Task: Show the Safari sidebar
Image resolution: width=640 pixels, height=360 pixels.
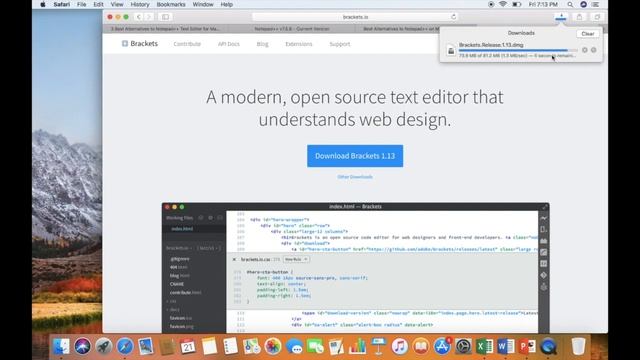Action: tap(166, 17)
